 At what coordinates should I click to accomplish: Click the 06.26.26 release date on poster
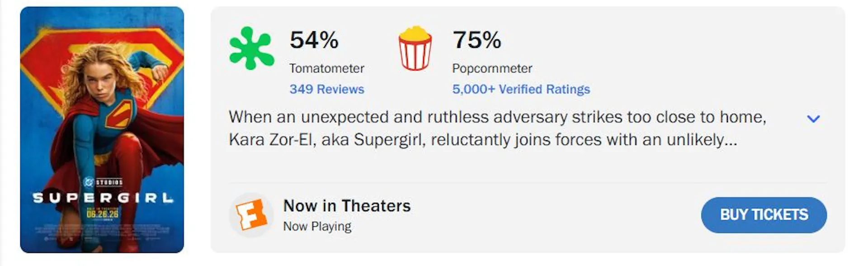(103, 214)
